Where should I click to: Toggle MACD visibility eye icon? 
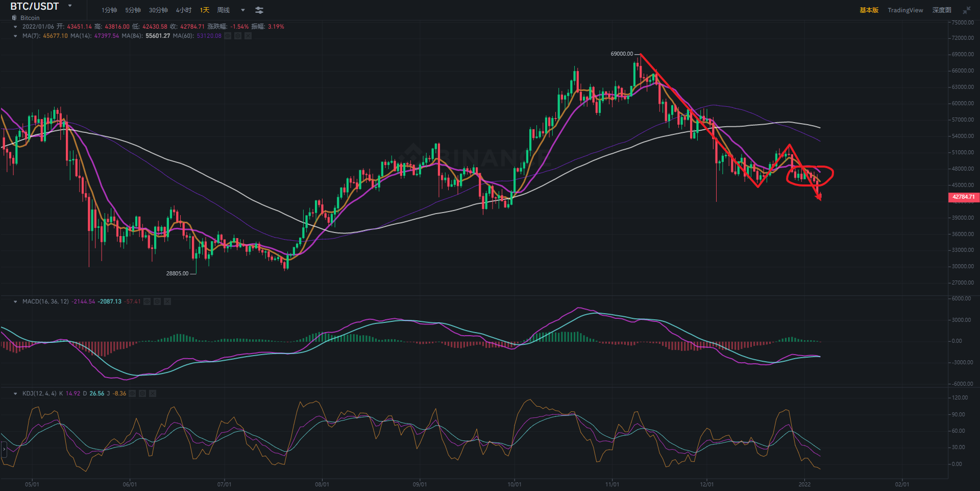click(147, 301)
